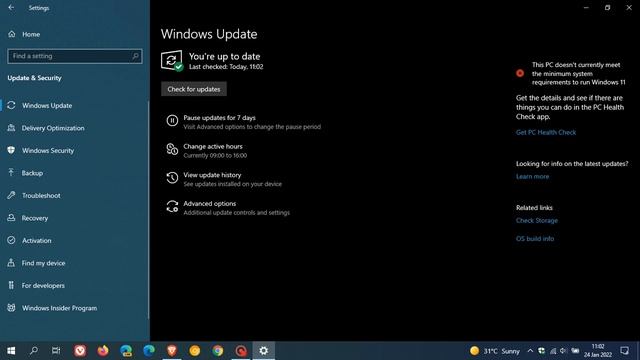Image resolution: width=640 pixels, height=360 pixels.
Task: Click the Settings gear on taskbar
Action: coord(264,351)
